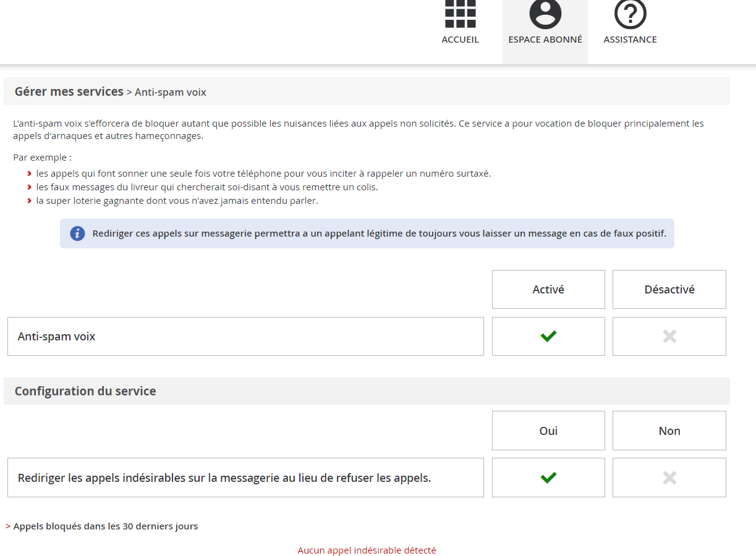This screenshot has width=756, height=556.
Task: Click the red arrow before Appels bloqués
Action: point(8,526)
